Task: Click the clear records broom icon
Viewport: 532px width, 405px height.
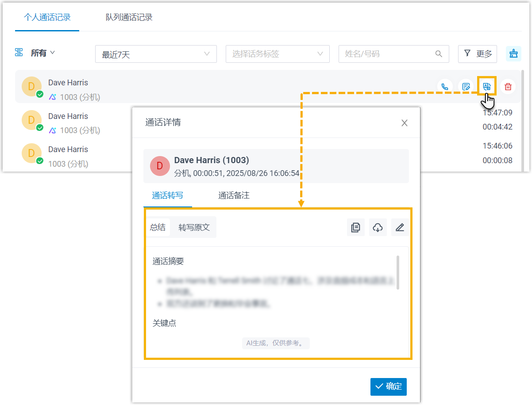Action: point(513,54)
